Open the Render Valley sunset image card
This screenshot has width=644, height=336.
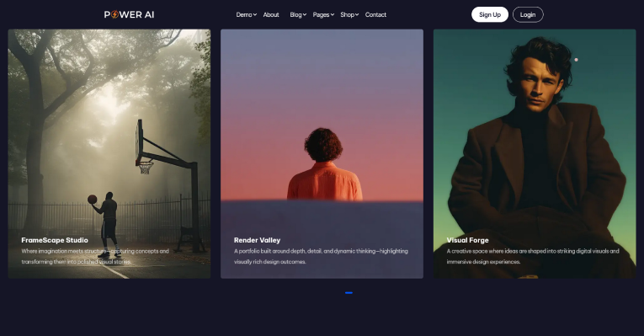pos(322,153)
